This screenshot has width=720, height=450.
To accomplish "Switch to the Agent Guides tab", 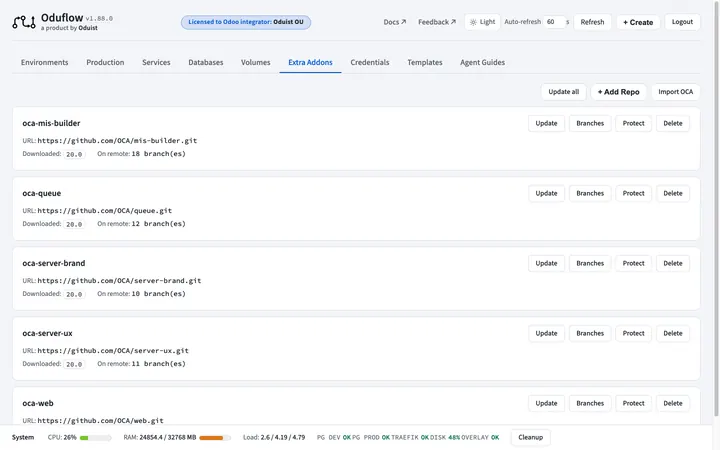I will coord(483,62).
